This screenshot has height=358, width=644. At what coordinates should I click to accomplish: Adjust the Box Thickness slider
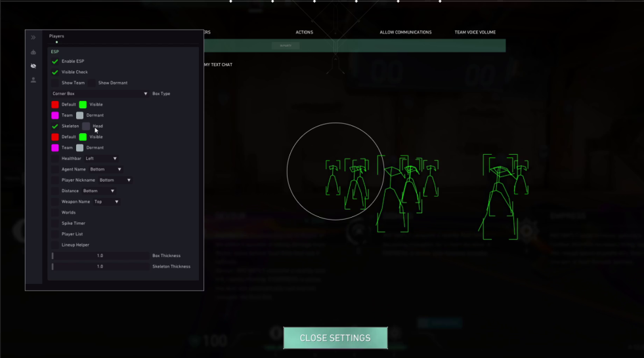click(100, 256)
